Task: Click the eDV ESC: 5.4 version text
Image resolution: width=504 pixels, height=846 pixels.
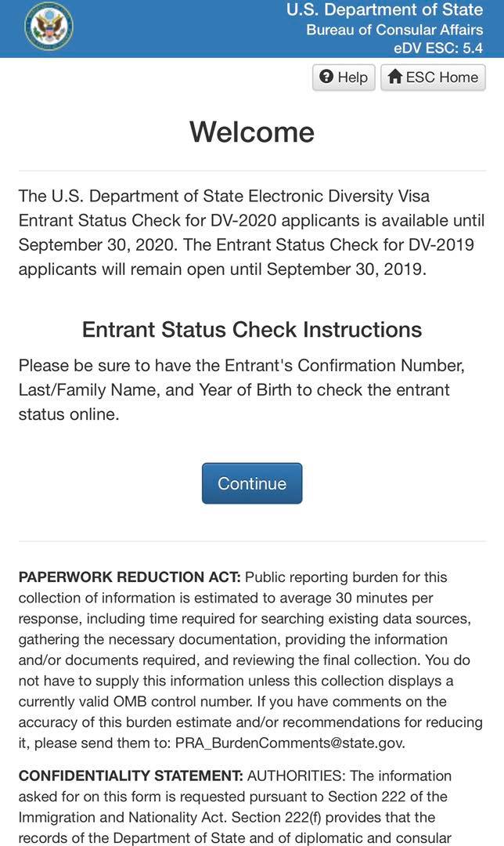Action: pos(437,48)
